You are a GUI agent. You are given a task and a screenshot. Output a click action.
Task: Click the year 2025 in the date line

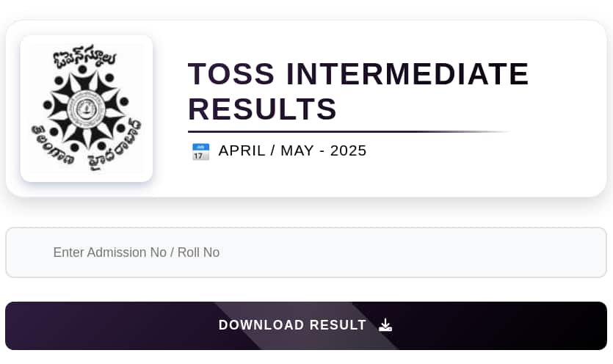click(348, 151)
